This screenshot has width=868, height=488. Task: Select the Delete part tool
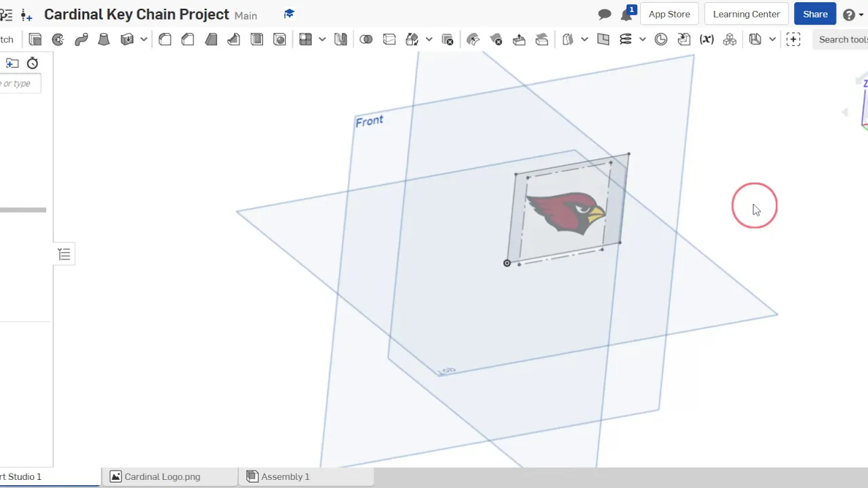(447, 39)
